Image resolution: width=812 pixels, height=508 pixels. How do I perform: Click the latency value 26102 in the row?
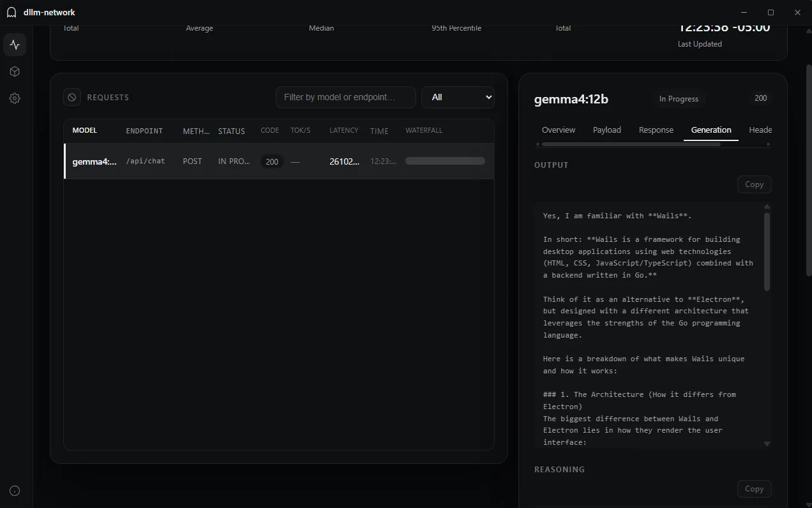344,161
